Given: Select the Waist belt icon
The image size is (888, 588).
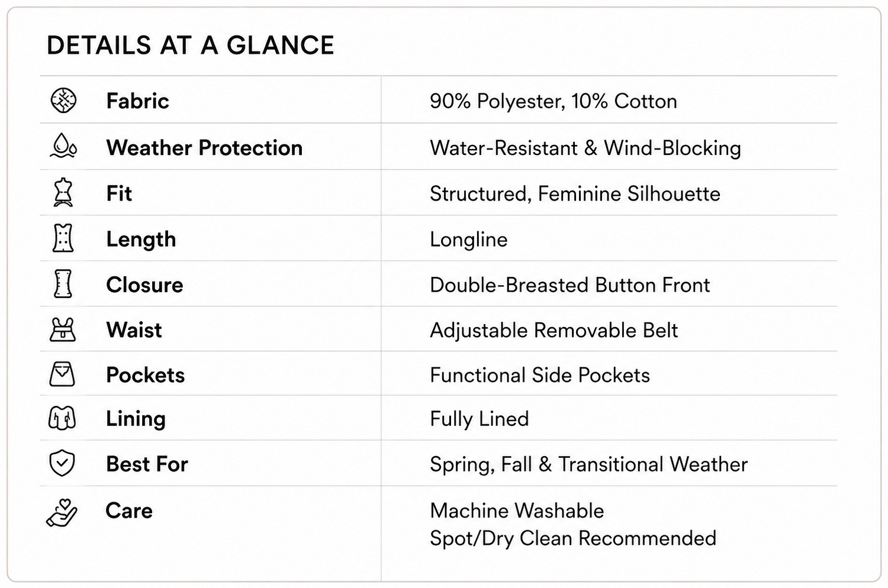Looking at the screenshot, I should click(x=63, y=329).
